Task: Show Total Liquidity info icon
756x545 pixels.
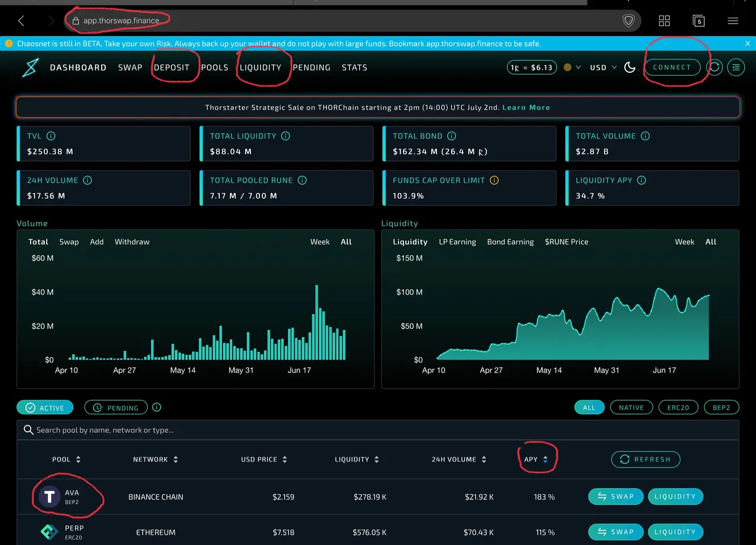Action: coord(286,136)
